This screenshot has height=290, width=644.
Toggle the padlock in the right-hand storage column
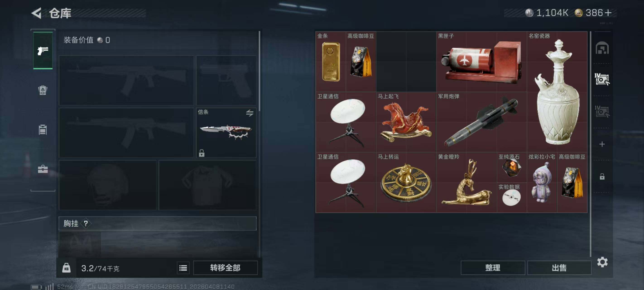coord(602,176)
